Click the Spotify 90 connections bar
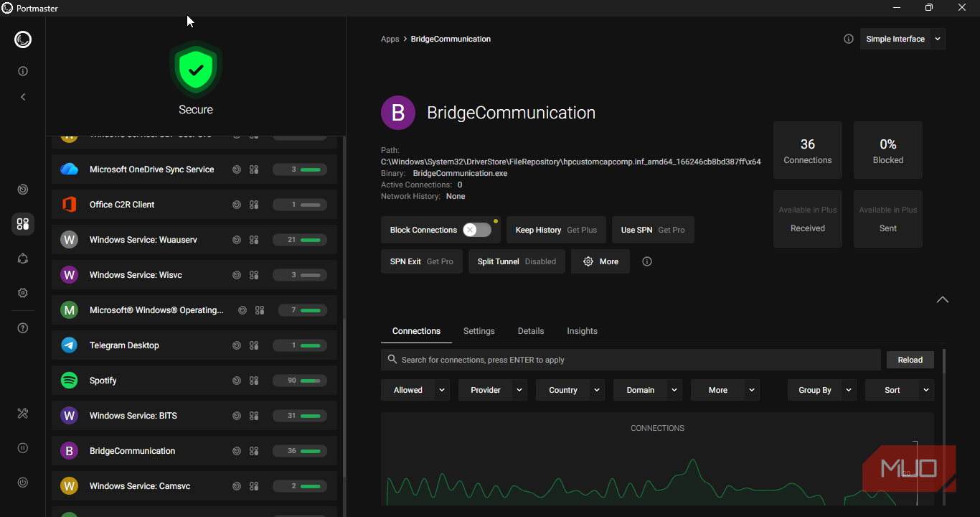980x517 pixels. (x=300, y=381)
